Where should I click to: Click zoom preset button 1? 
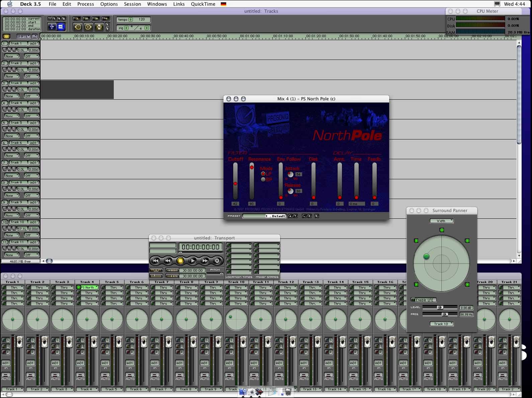click(77, 19)
